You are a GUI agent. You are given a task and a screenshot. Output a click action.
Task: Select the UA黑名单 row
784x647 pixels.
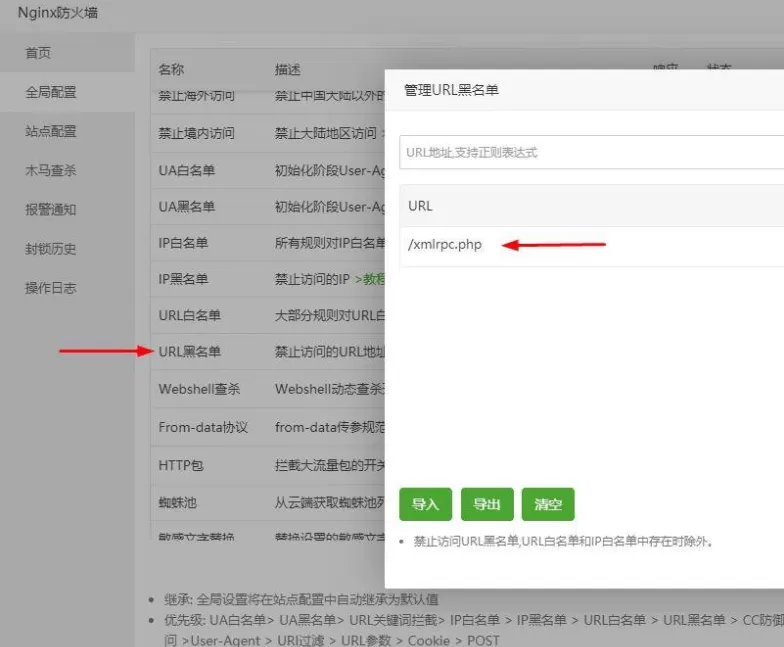(186, 206)
